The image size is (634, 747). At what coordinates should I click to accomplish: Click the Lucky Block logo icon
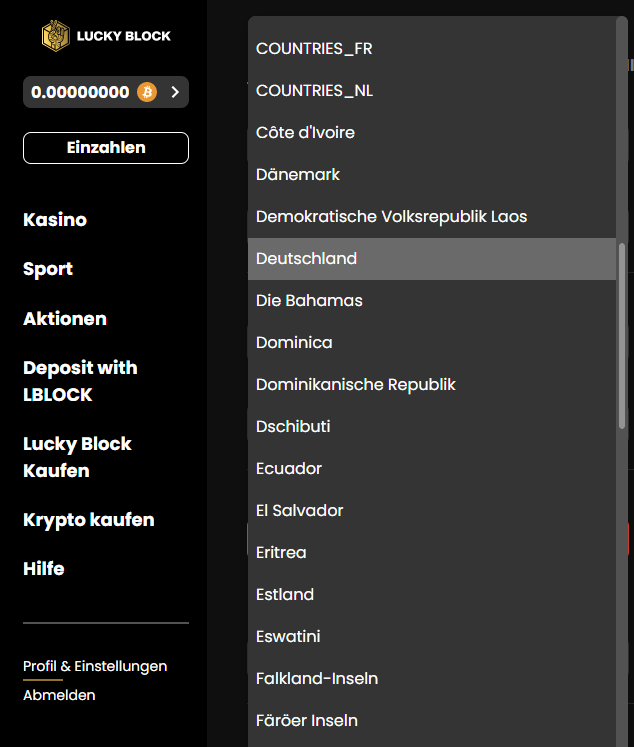pyautogui.click(x=55, y=36)
